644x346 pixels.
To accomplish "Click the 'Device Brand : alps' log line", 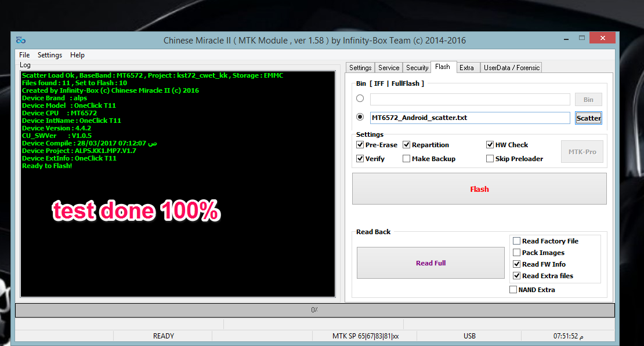I will [x=54, y=98].
